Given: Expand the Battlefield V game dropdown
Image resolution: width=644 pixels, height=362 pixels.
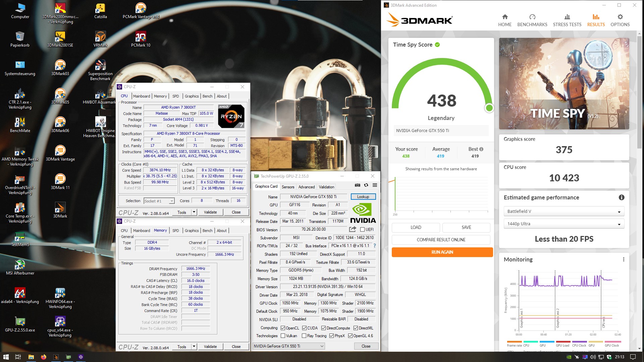Looking at the screenshot, I should pyautogui.click(x=564, y=212).
